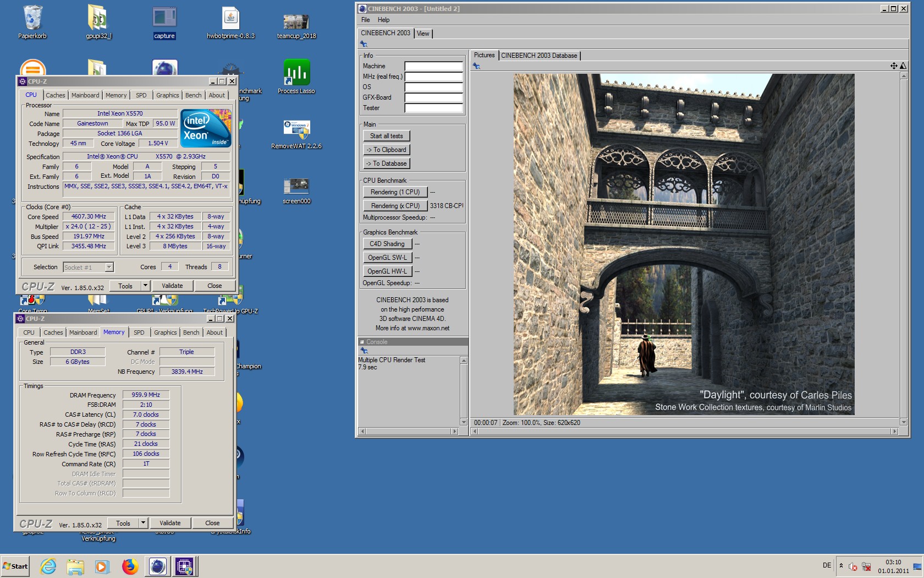Click the rendered Daylight image
This screenshot has height=578, width=924.
pos(684,244)
